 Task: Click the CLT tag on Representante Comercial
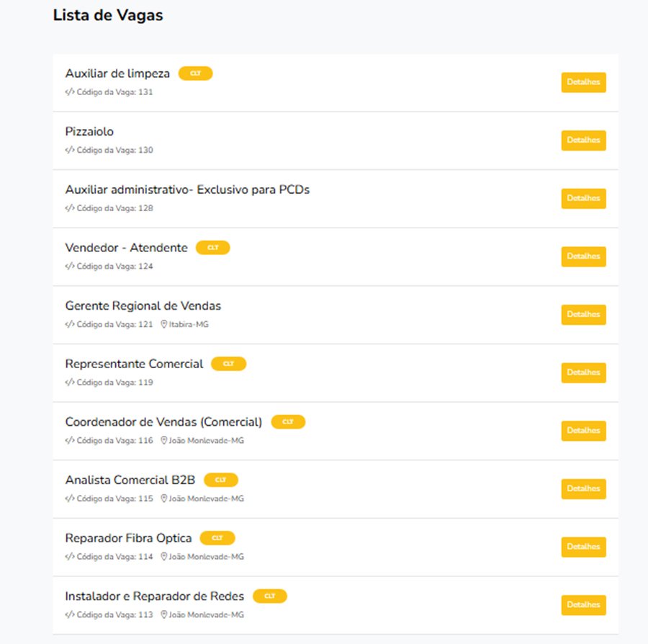coord(228,364)
